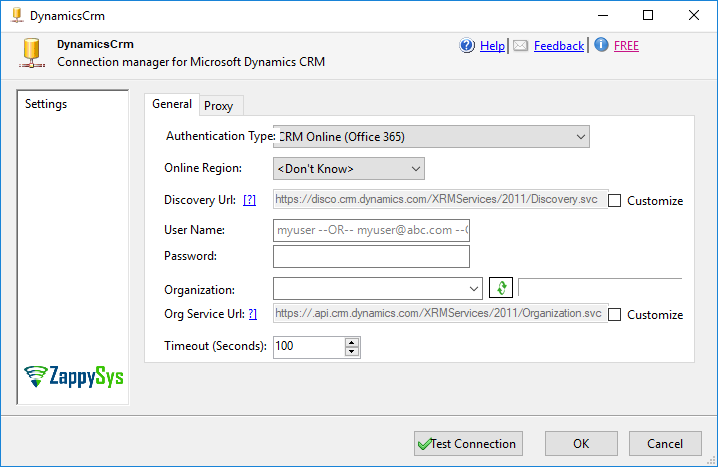Switch to the General tab

(x=172, y=104)
